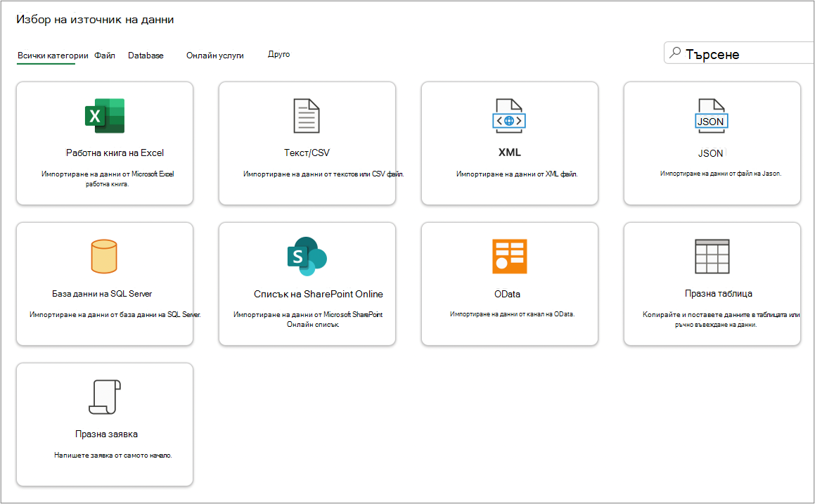Viewport: 815px width, 504px height.
Task: Click the Празна таблица grid icon
Action: tap(712, 256)
